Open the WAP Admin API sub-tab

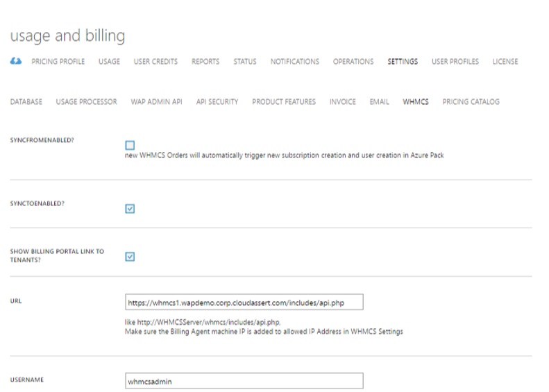coord(156,102)
